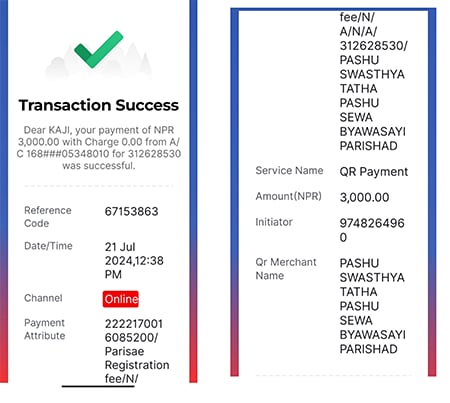Select the initiator number 9748264960
450x403 pixels.
[372, 230]
